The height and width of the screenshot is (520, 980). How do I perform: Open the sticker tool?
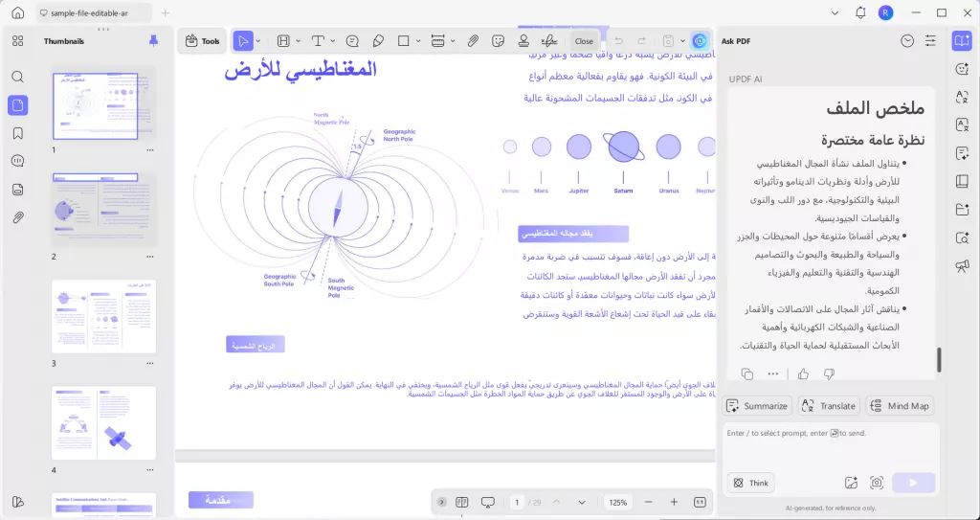coord(498,41)
